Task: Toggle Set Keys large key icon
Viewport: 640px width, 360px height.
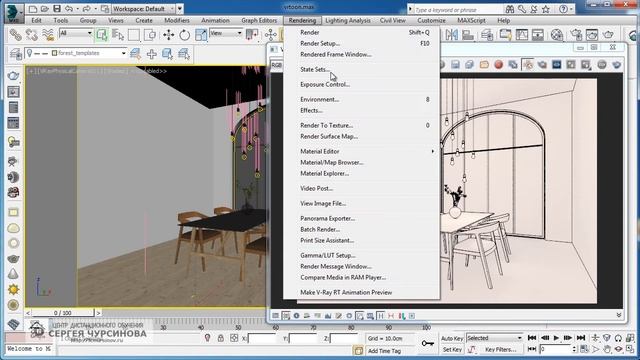Action: [x=427, y=344]
